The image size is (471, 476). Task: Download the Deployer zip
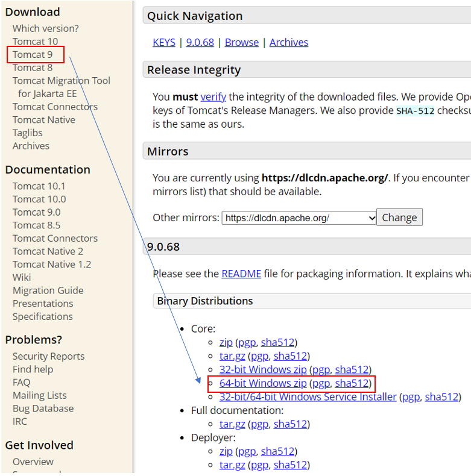pyautogui.click(x=226, y=452)
